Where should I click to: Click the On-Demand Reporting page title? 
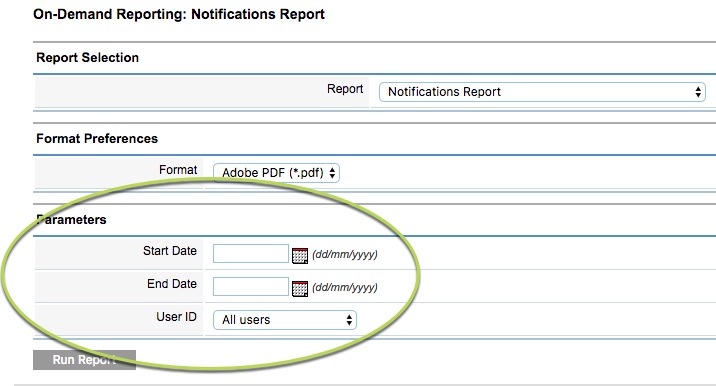pos(179,14)
